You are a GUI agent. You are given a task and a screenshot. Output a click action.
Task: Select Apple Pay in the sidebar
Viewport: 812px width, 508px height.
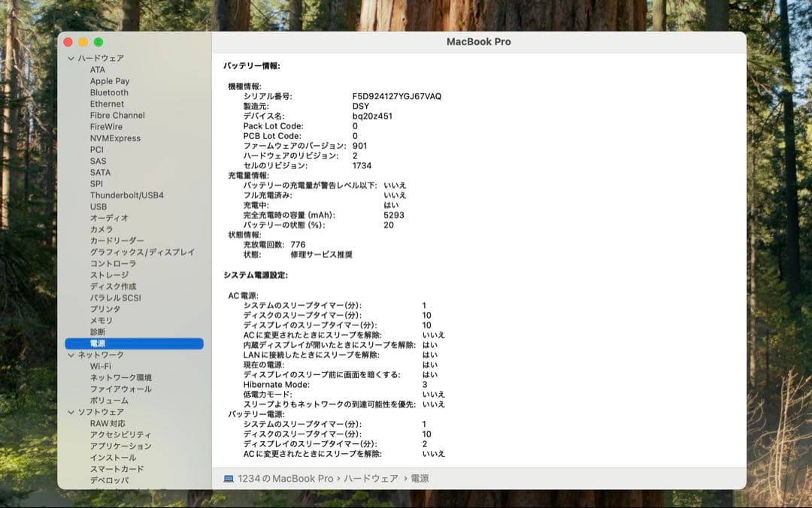(x=110, y=81)
